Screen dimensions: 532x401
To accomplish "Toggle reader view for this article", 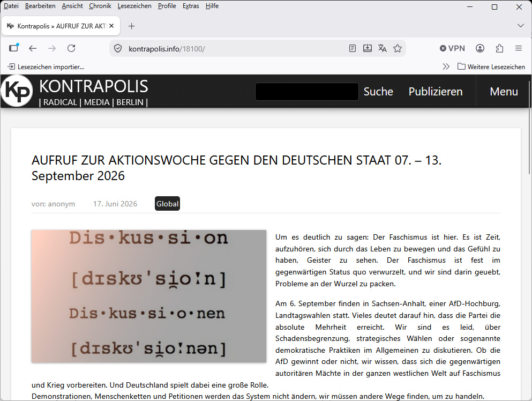I will 353,49.
